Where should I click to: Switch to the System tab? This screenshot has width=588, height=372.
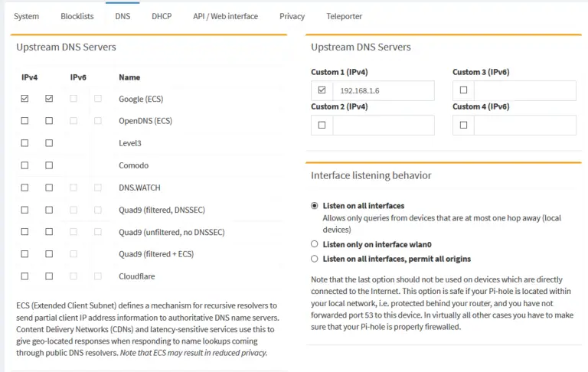26,17
